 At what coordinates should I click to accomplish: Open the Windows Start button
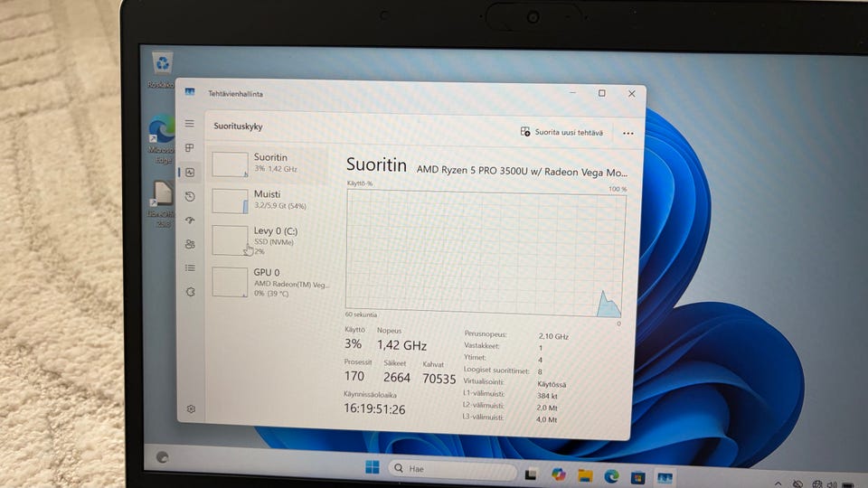373,467
